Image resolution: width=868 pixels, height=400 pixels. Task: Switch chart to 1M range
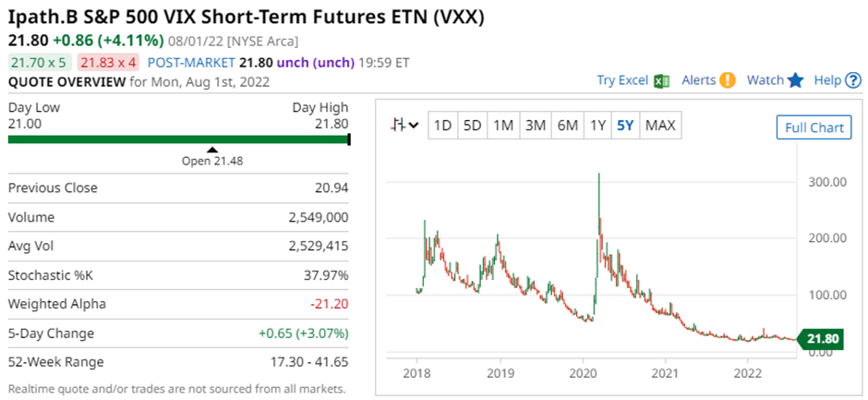(502, 126)
